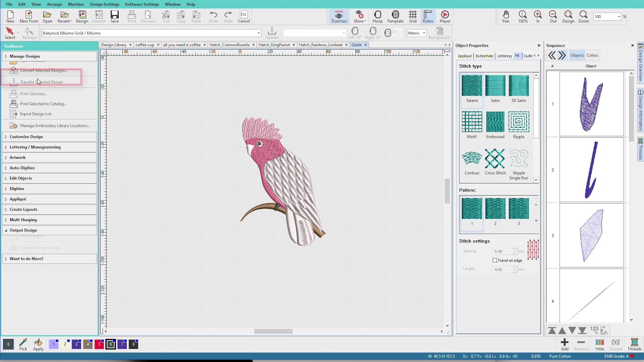Open the Arrange menu
The image size is (644, 362).
(54, 4)
